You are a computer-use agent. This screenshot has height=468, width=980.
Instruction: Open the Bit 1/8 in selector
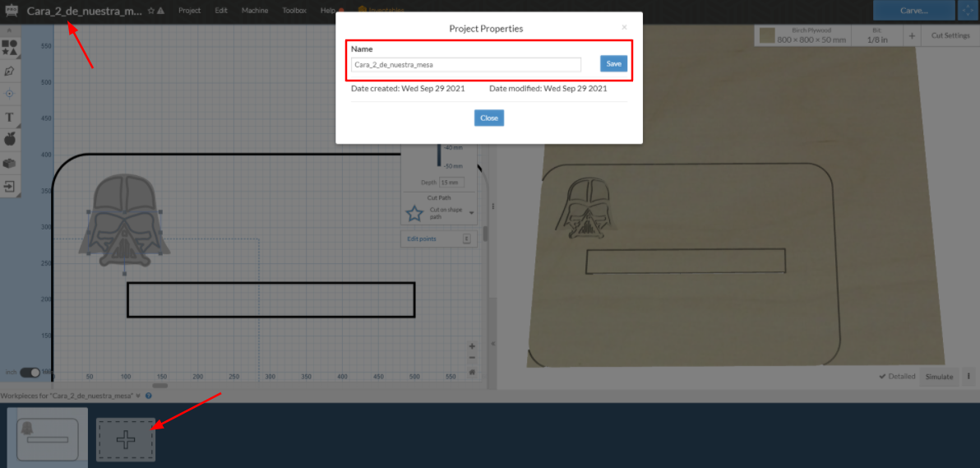tap(877, 35)
